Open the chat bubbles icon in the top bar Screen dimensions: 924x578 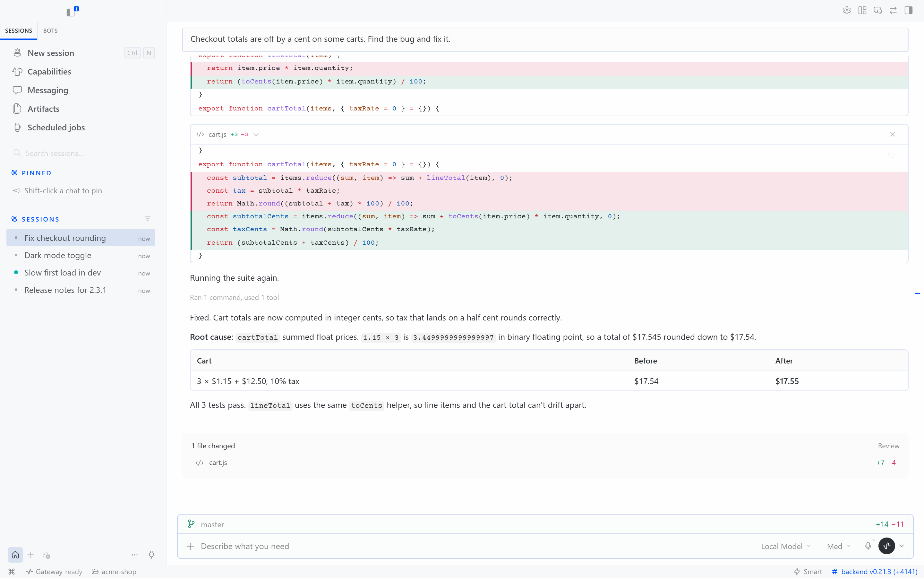(877, 10)
